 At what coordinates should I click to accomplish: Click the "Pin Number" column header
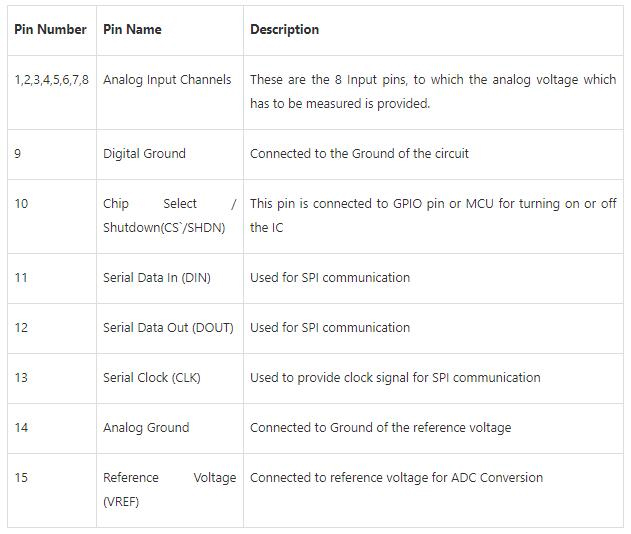[50, 29]
